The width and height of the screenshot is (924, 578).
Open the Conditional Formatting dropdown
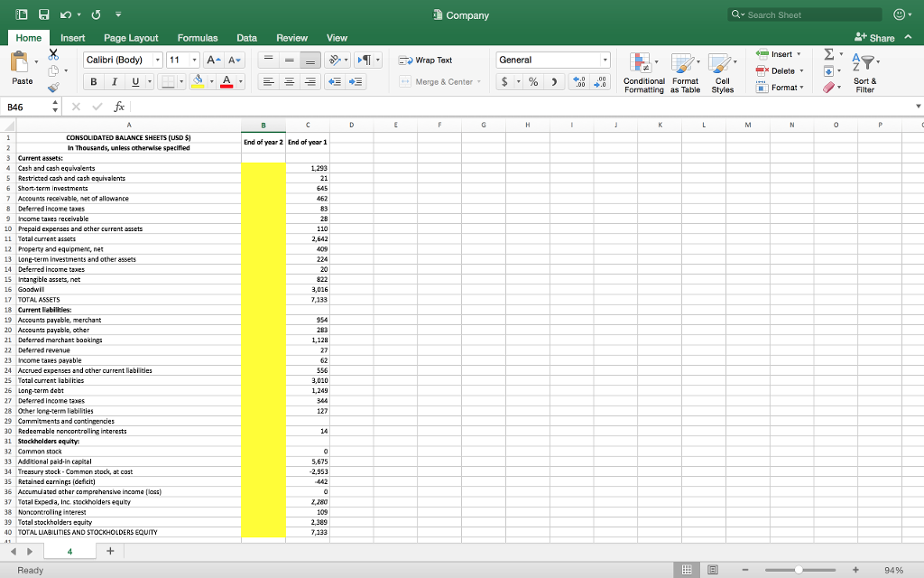click(643, 72)
